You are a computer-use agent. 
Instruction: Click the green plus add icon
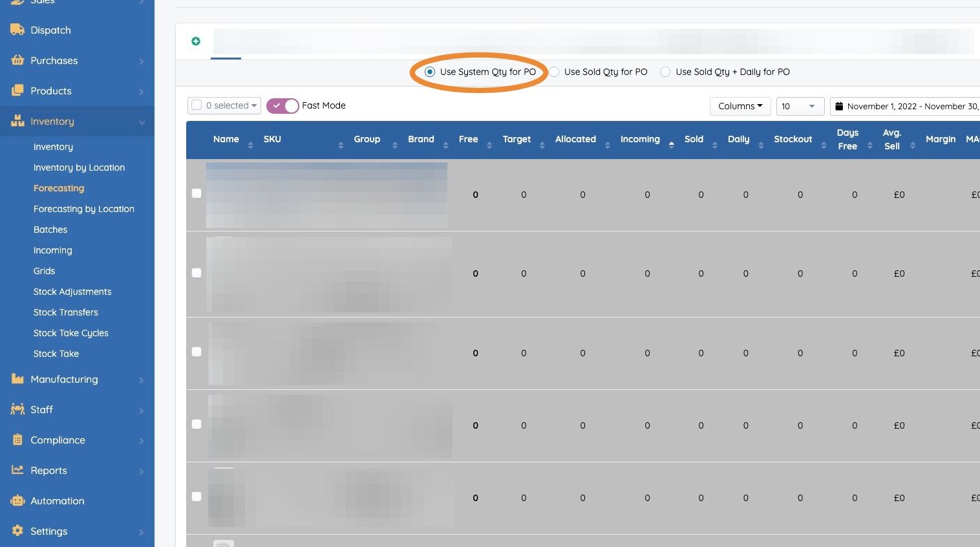(x=196, y=41)
